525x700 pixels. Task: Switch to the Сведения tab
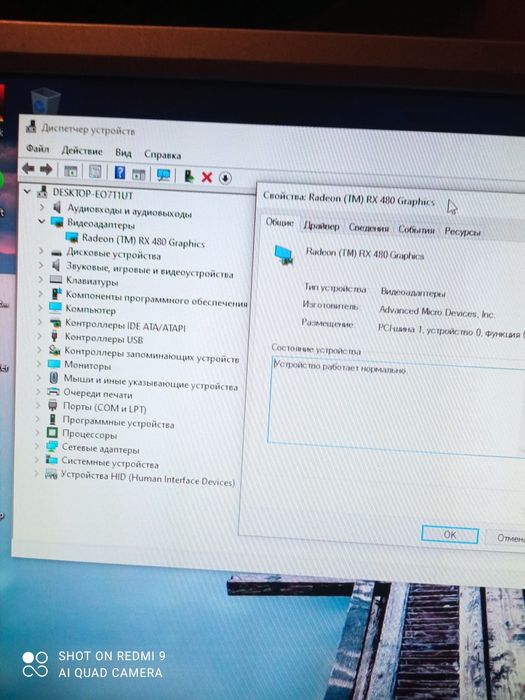click(x=369, y=228)
